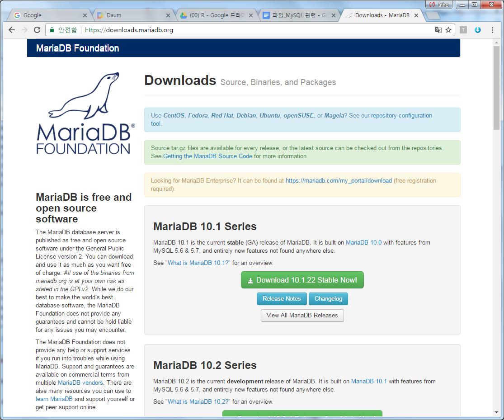Click the gray T extension icon

pos(463,30)
